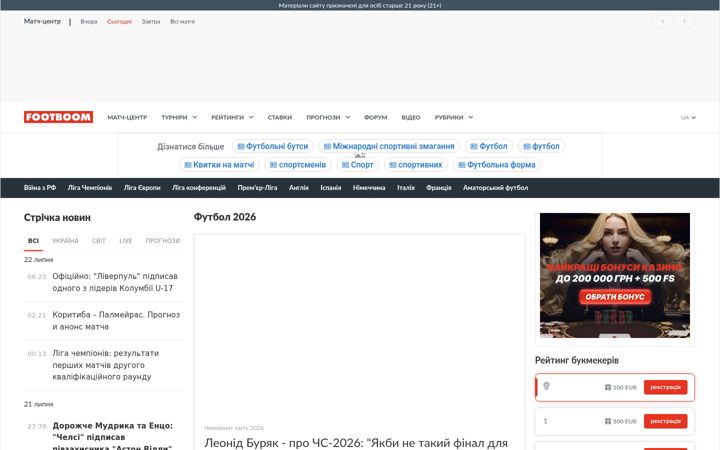This screenshot has width=720, height=450.
Task: Open Міжнародні спортивні змагання chip
Action: pos(389,146)
